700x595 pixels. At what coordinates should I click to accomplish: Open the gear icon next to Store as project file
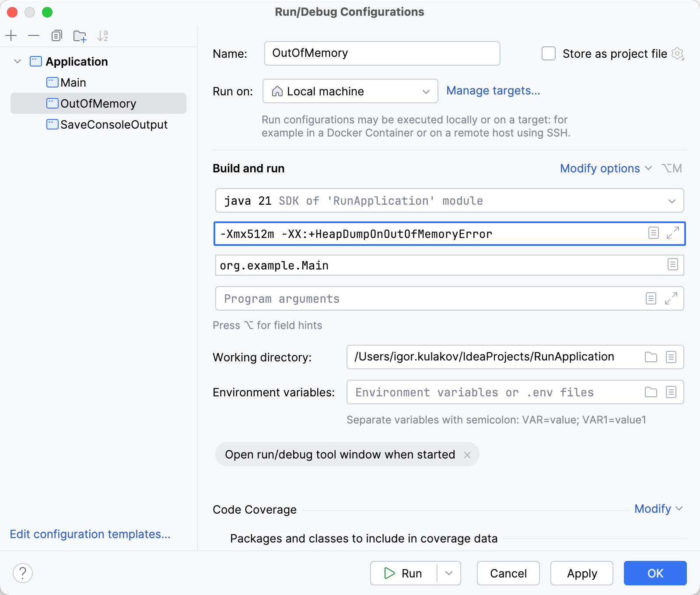click(678, 54)
